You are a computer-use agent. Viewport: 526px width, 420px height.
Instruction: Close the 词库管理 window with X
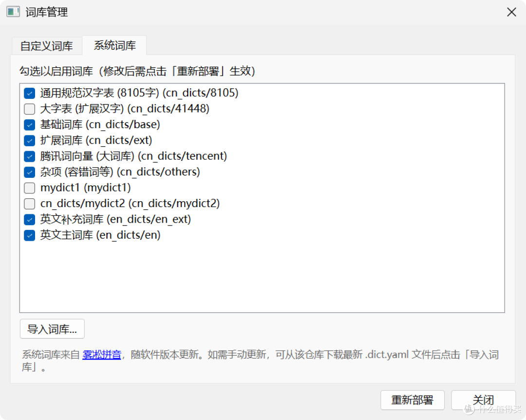click(x=511, y=12)
